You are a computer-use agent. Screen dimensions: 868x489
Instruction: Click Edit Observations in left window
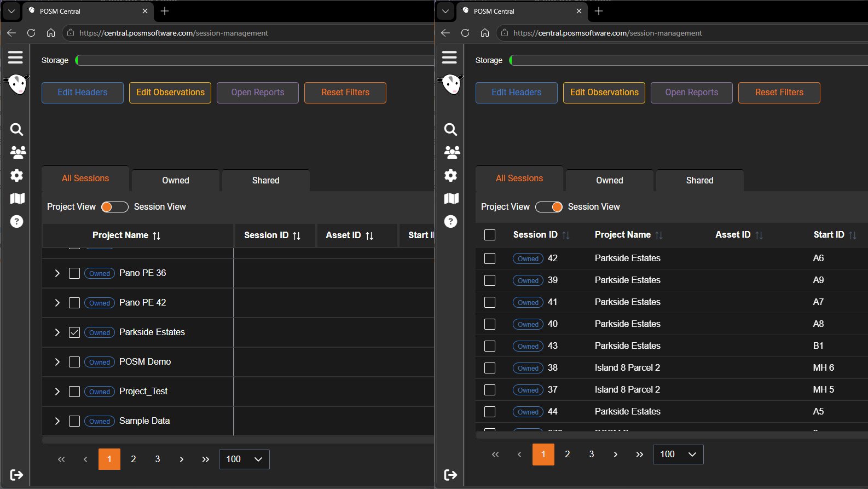tap(170, 93)
